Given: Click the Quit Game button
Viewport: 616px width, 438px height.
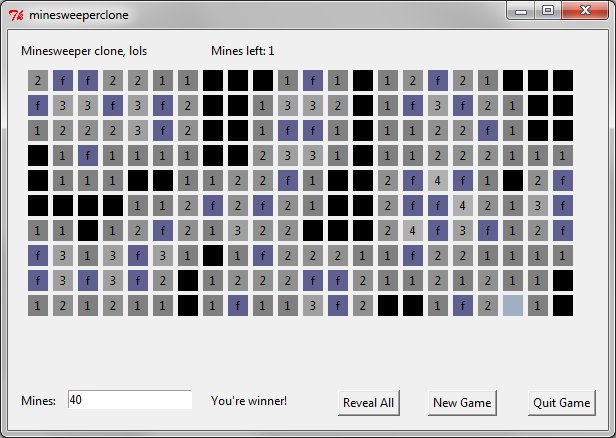Looking at the screenshot, I should [x=562, y=403].
